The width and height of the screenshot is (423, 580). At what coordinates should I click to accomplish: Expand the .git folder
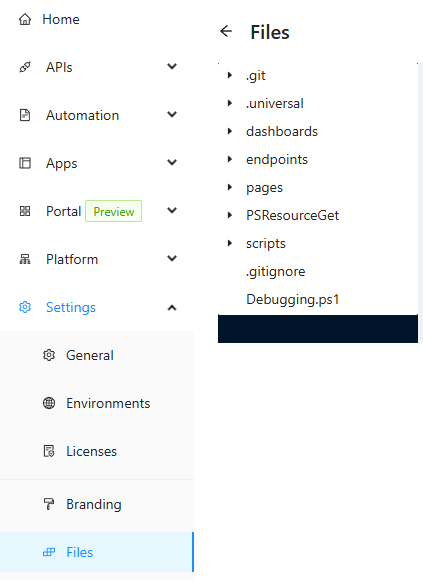230,75
